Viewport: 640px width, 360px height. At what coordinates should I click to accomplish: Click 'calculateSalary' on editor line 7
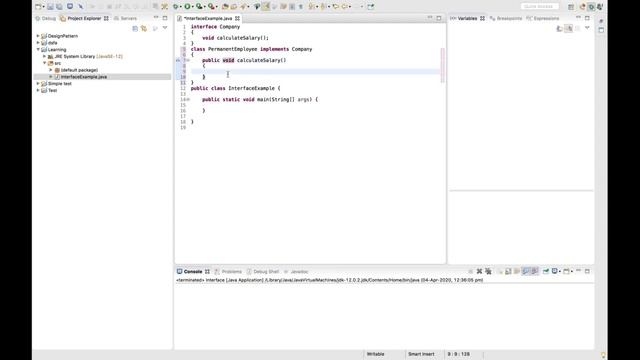coord(260,60)
